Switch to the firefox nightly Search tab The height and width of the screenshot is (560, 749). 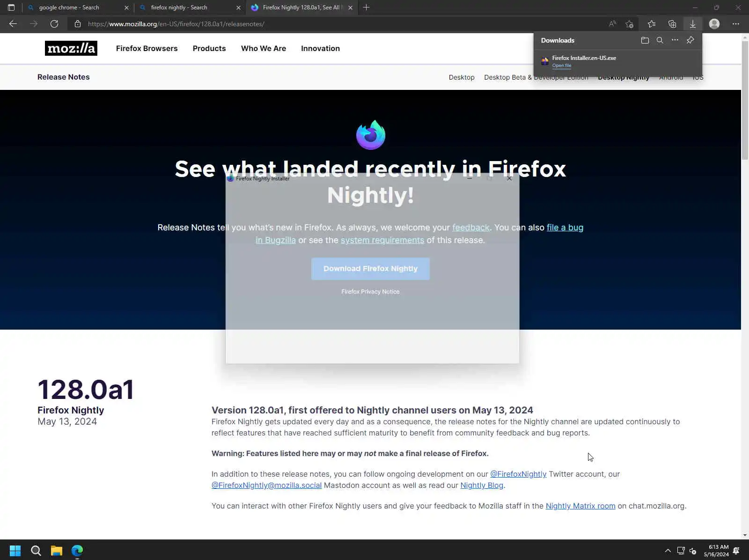(x=190, y=7)
